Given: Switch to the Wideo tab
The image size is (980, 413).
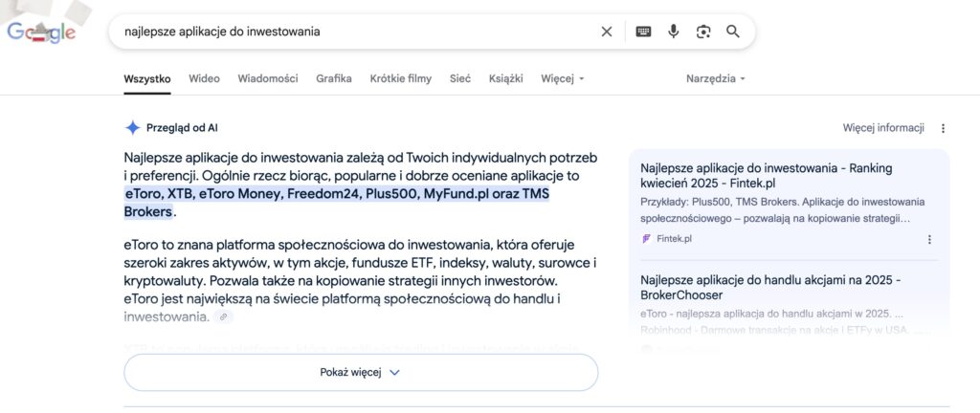Looking at the screenshot, I should coord(205,78).
